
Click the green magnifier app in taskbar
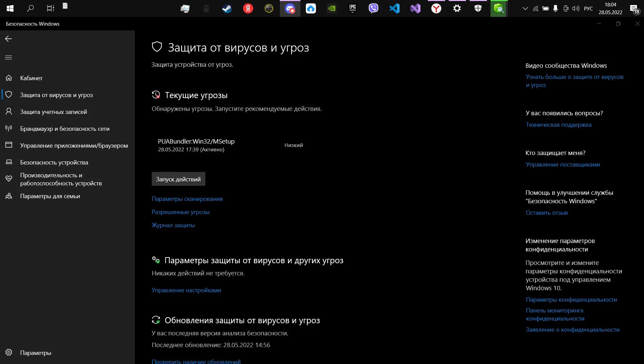pos(499,8)
